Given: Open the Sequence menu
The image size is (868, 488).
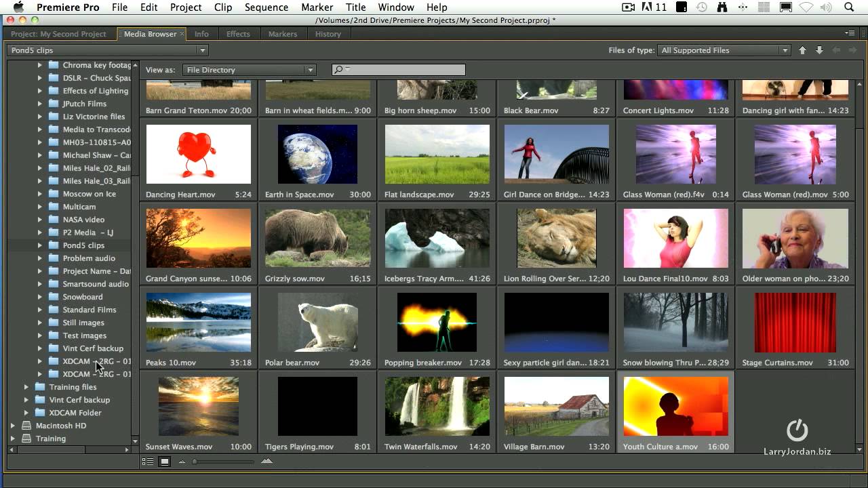Looking at the screenshot, I should tap(266, 7).
